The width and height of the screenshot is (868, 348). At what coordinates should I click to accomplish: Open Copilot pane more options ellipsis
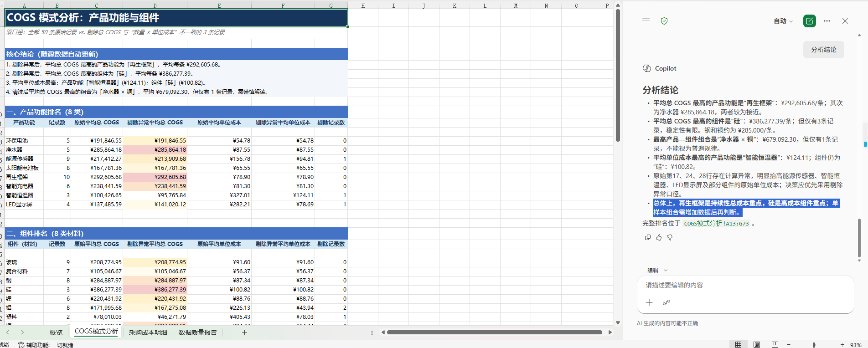(827, 21)
